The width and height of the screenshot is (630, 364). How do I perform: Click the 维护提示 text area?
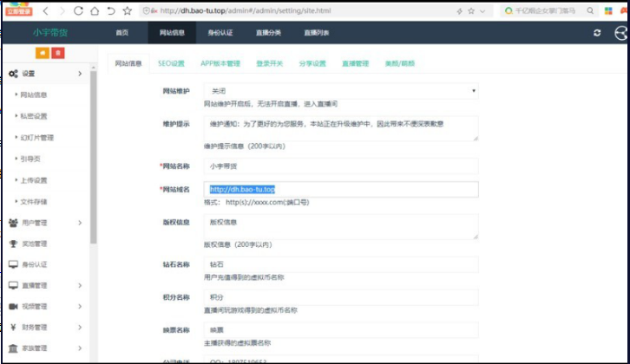(341, 127)
